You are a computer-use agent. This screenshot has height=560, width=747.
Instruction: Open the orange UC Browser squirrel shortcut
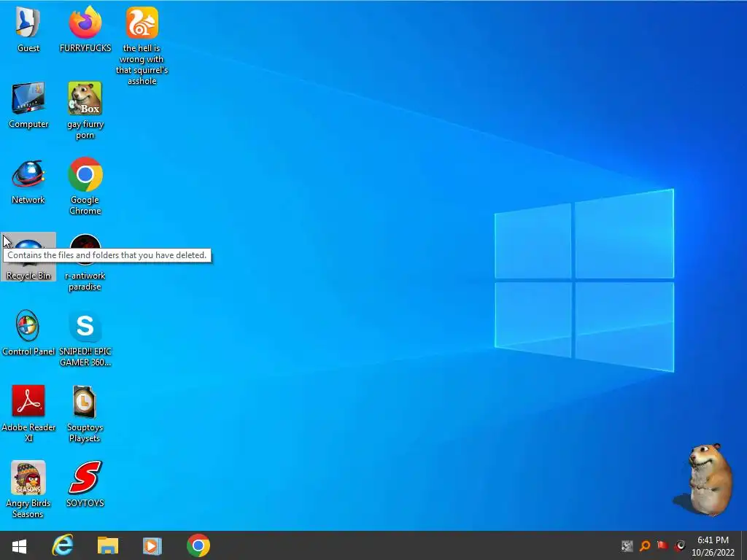coord(142,23)
